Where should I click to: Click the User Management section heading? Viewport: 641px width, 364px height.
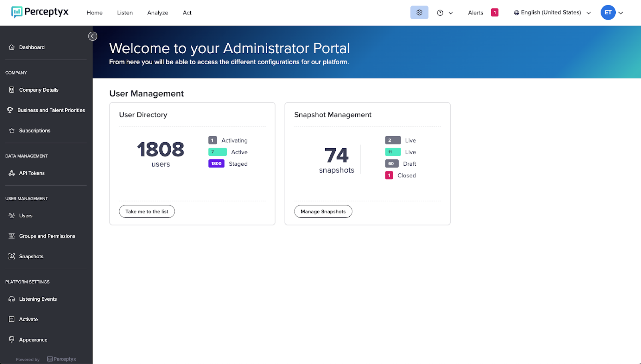pos(147,94)
